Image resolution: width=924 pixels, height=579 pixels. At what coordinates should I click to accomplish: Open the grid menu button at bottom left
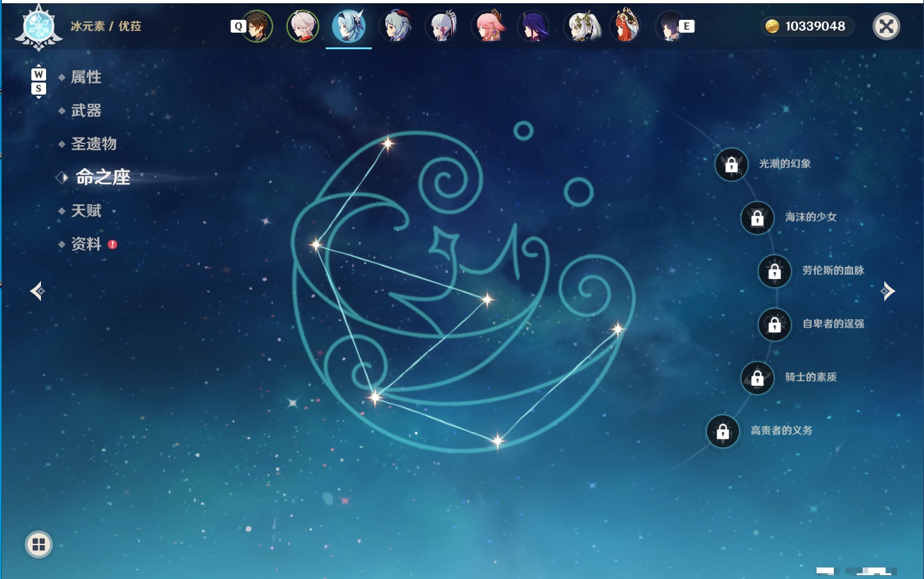pyautogui.click(x=38, y=544)
